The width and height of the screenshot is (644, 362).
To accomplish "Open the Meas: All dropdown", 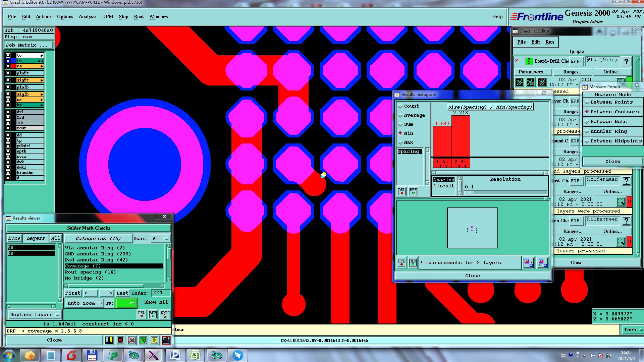I will click(x=160, y=239).
